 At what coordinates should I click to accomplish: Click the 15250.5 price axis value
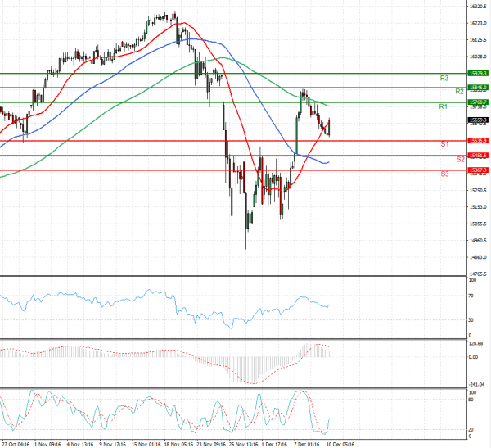coord(478,191)
